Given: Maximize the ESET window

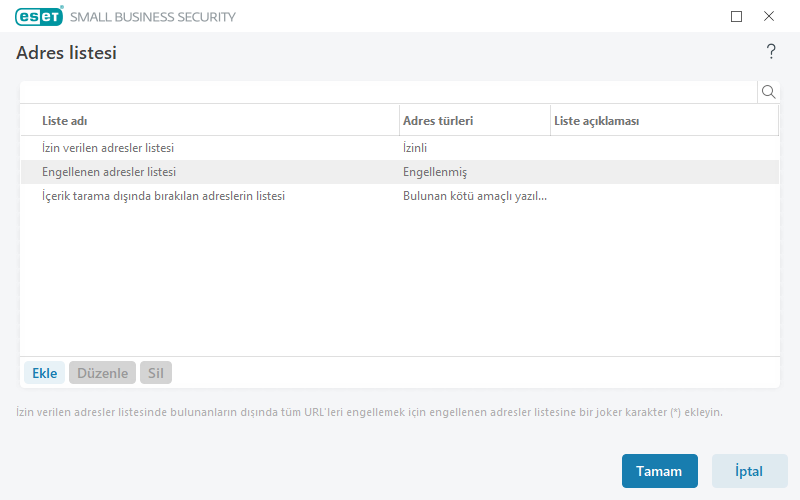Looking at the screenshot, I should pyautogui.click(x=737, y=16).
